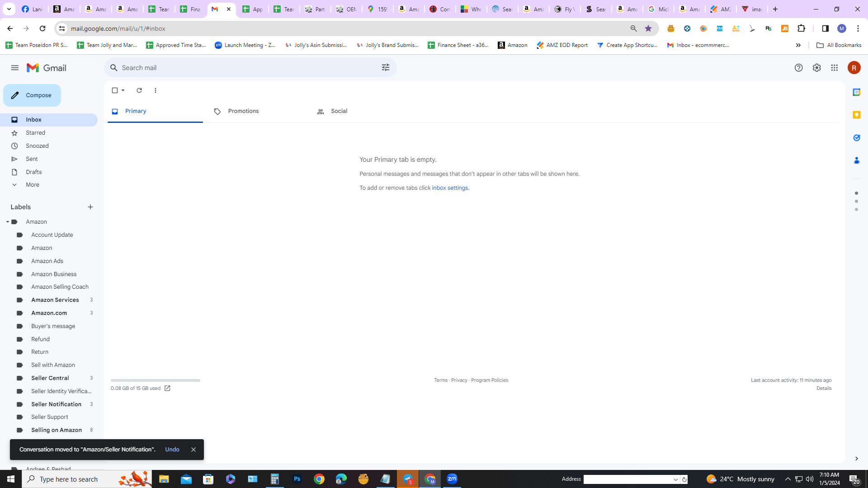868x488 pixels.
Task: Open the Amazon Selling Coach label
Action: coord(60,287)
